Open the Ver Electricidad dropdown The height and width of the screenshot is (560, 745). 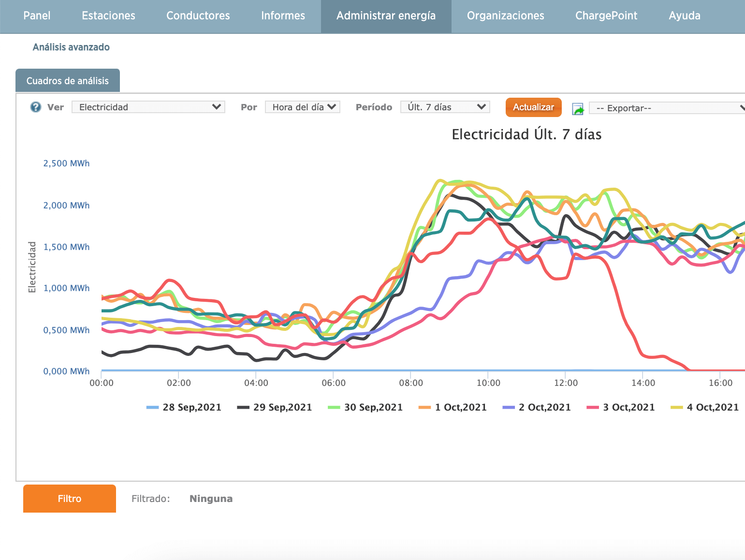coord(148,107)
